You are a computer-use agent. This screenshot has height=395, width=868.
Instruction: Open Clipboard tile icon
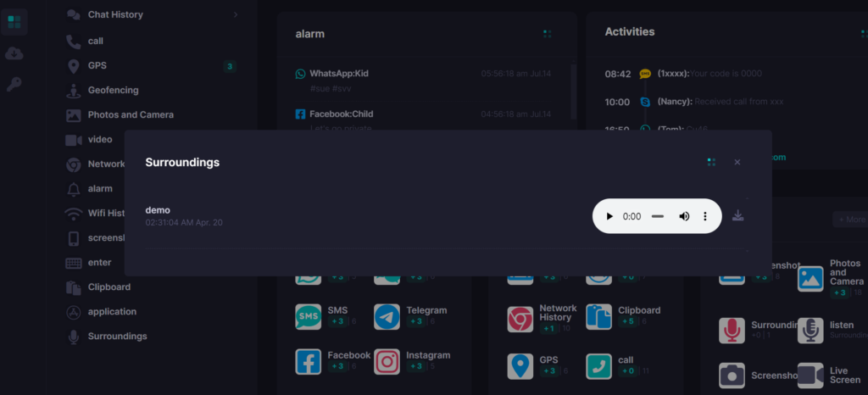[599, 317]
